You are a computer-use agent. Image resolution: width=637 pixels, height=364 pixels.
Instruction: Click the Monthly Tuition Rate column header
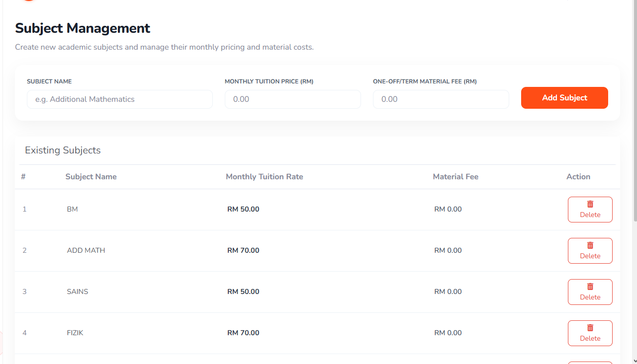click(x=265, y=177)
